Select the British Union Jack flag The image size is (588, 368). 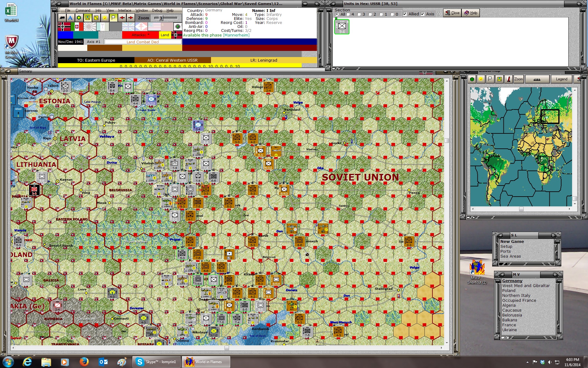point(128,27)
